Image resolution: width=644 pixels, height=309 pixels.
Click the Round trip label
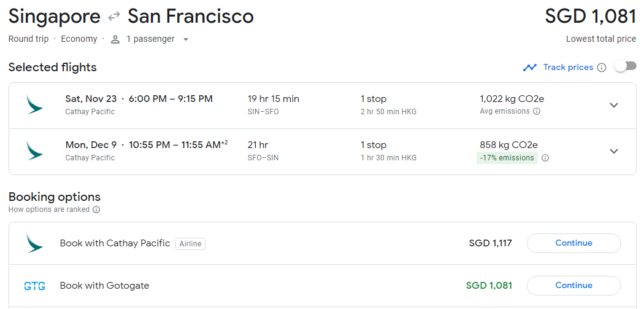click(28, 39)
